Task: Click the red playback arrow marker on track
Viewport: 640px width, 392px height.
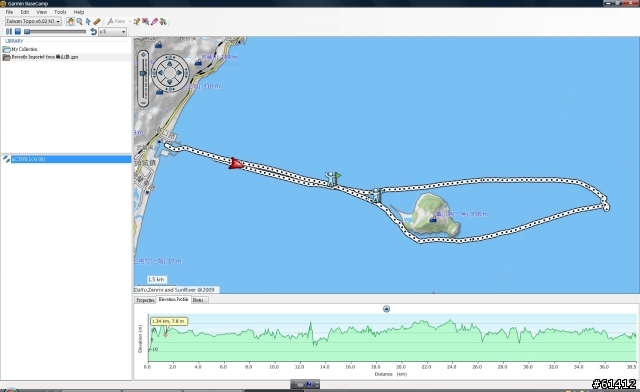Action: [236, 163]
